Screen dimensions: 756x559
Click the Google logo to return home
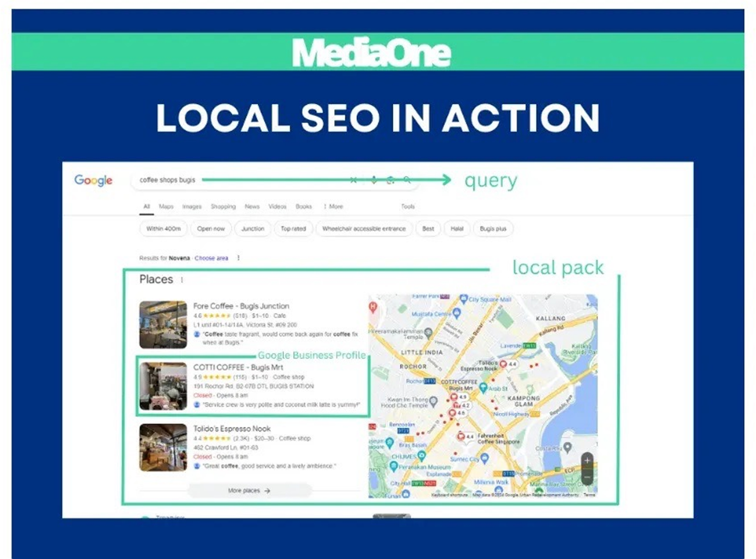tap(93, 180)
